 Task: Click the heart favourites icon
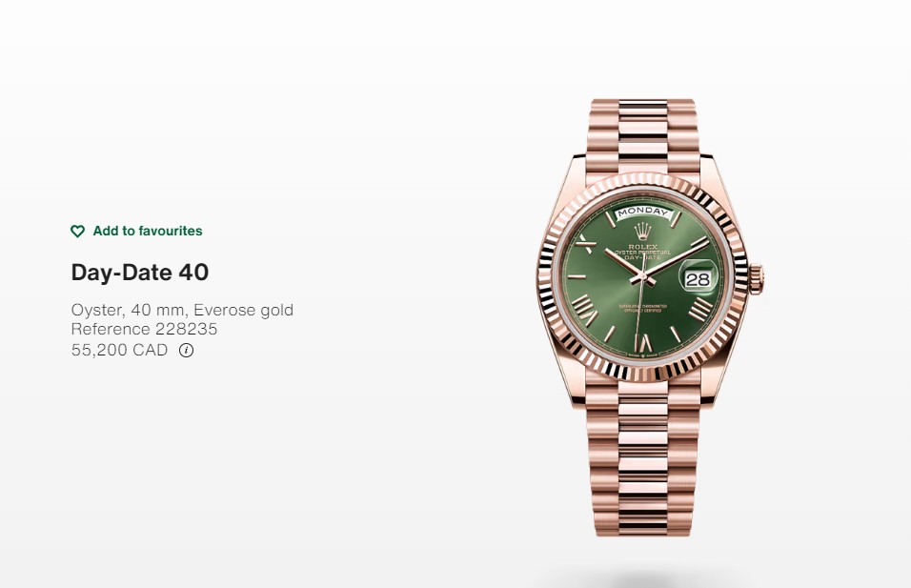77,232
